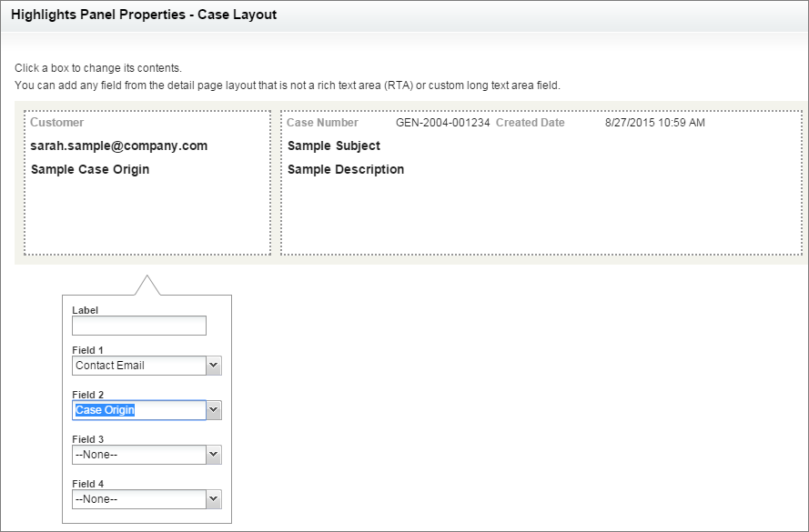
Task: Click GEN-2004-001234 case number value
Action: click(x=442, y=123)
